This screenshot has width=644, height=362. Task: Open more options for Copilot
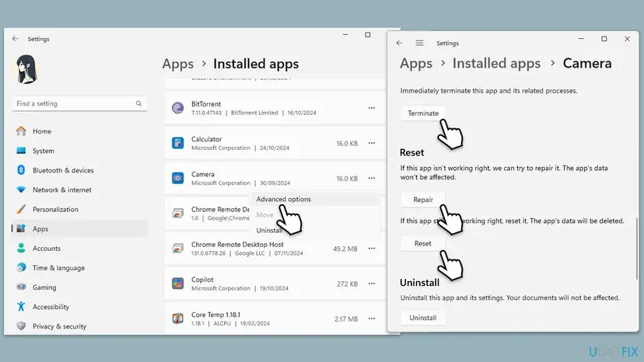[x=372, y=284]
